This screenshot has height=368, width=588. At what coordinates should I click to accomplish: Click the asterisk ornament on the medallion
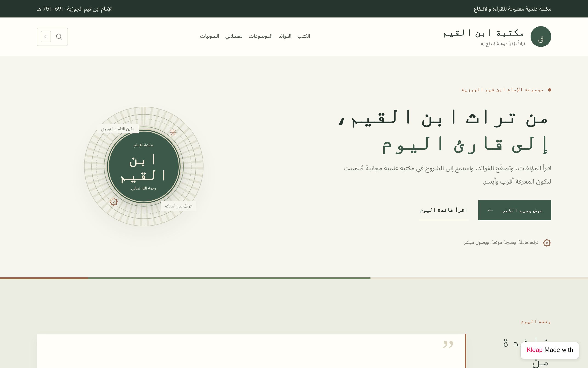coord(173,133)
